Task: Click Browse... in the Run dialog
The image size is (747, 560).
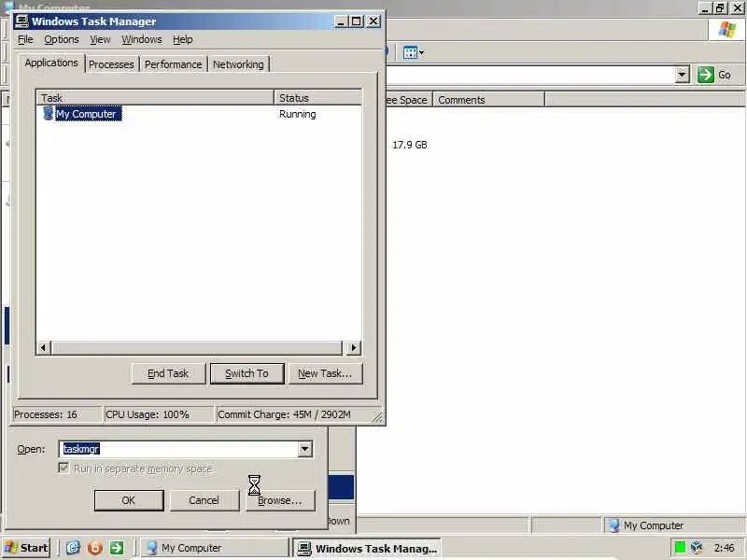Action: tap(280, 500)
